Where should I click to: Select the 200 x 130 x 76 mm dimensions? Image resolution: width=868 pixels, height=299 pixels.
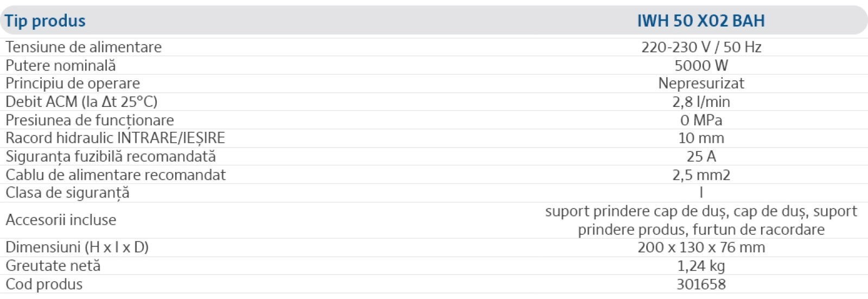point(701,247)
